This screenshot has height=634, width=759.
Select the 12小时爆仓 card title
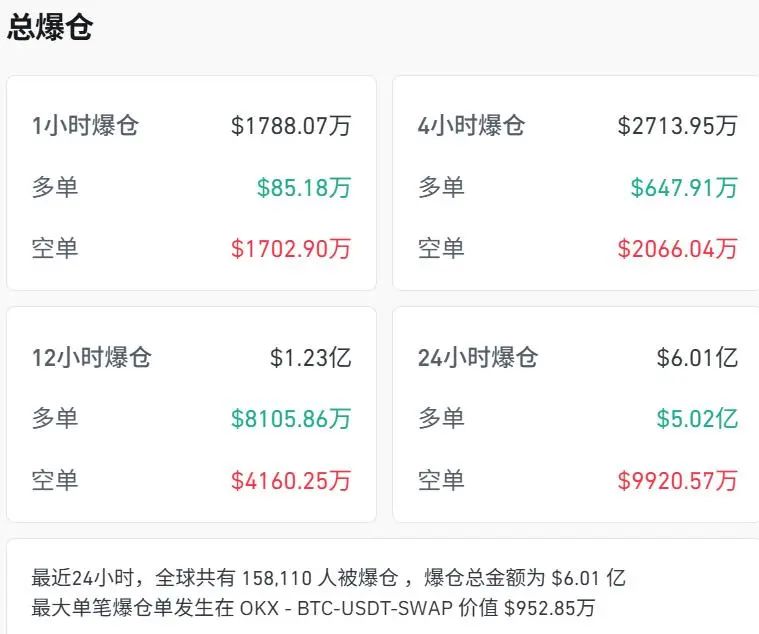(92, 357)
